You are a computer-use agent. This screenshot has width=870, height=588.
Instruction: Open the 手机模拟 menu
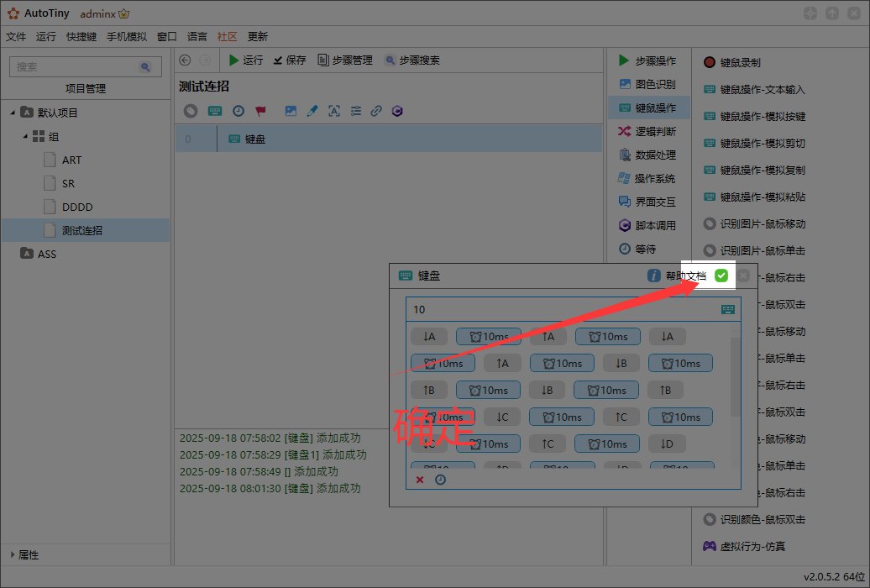click(127, 37)
